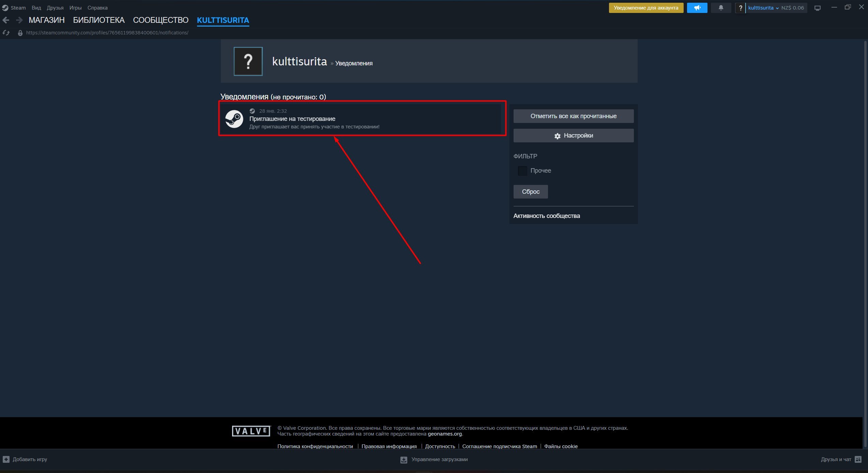Click the page URL address field
Viewport: 868px width, 473px height.
click(x=107, y=33)
